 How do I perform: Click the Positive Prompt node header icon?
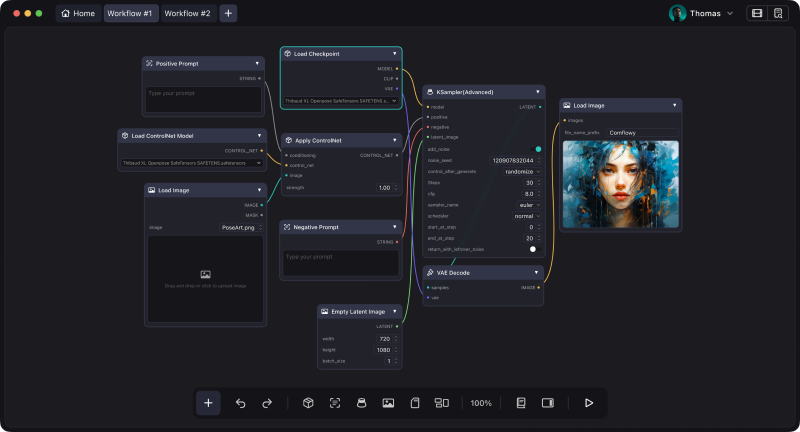[x=149, y=63]
